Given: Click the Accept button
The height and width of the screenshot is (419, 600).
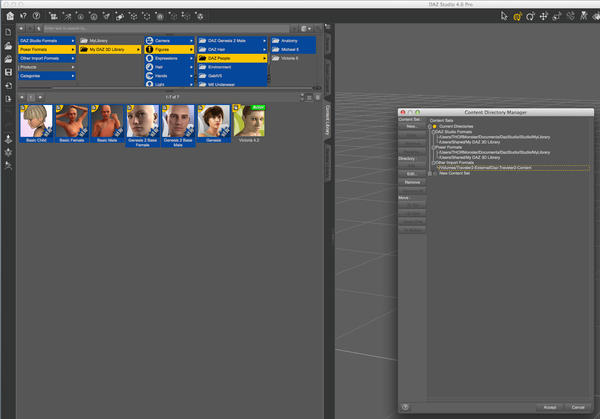Looking at the screenshot, I should pyautogui.click(x=550, y=407).
